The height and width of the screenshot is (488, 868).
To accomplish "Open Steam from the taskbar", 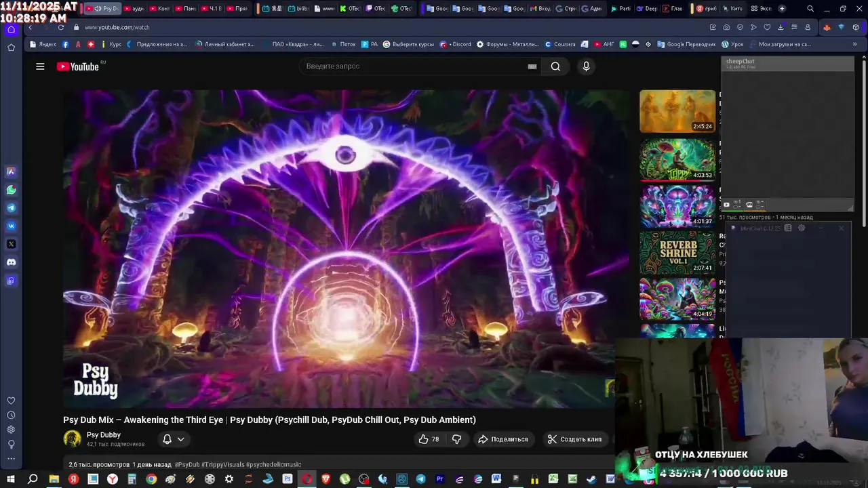I will click(x=592, y=479).
